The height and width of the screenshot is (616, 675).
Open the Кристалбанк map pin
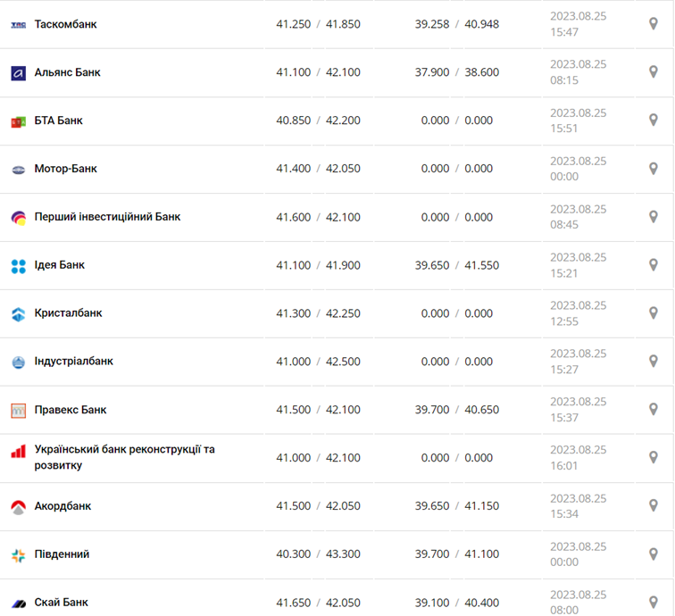pyautogui.click(x=653, y=313)
